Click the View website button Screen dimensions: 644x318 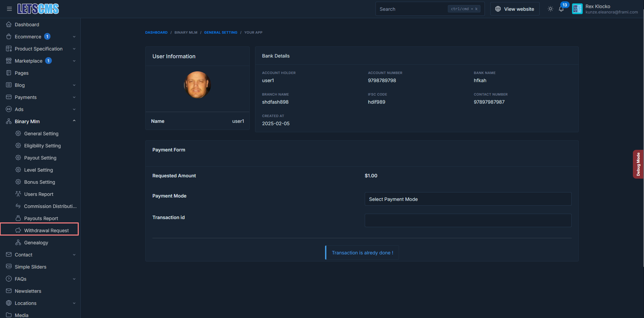[514, 9]
